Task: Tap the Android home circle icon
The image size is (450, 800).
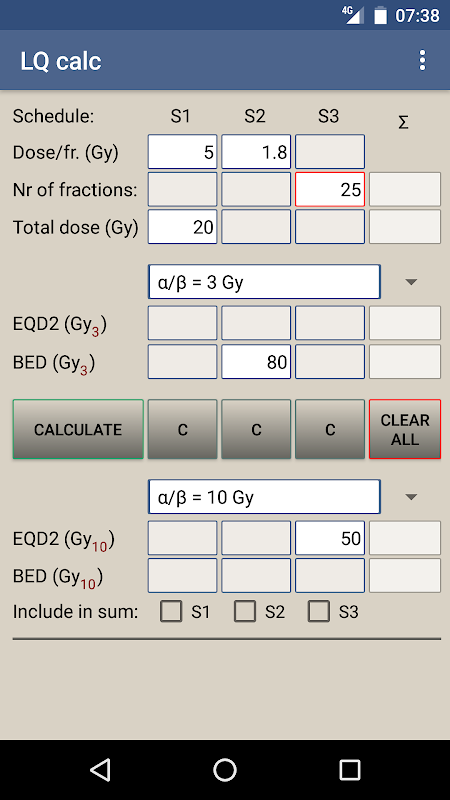Action: coord(225,769)
